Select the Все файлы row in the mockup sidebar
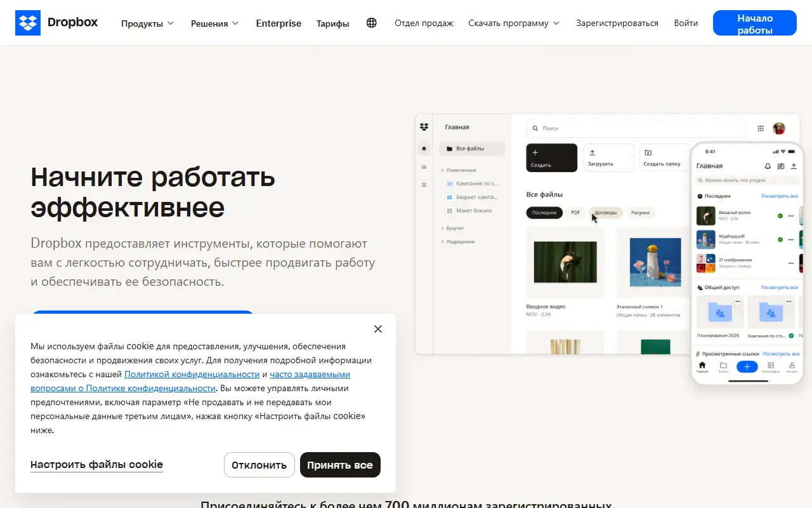The image size is (812, 508). [x=472, y=149]
